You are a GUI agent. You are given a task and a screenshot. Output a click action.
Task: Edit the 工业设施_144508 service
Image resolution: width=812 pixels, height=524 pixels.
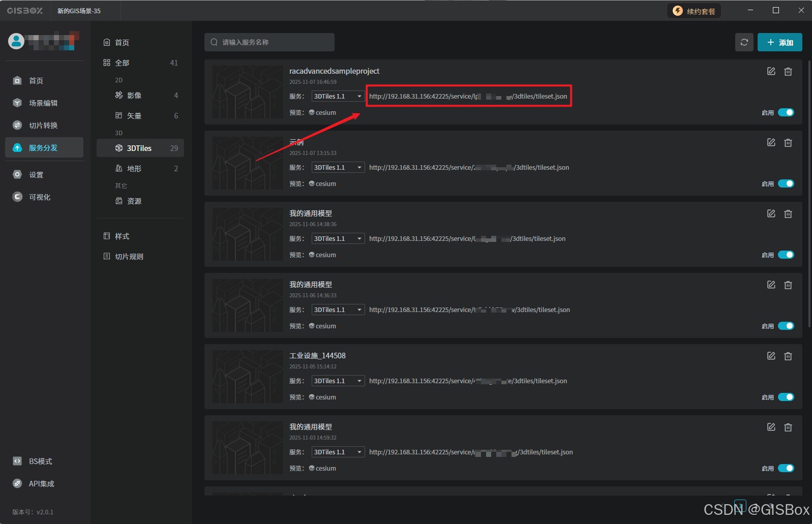pyautogui.click(x=771, y=356)
